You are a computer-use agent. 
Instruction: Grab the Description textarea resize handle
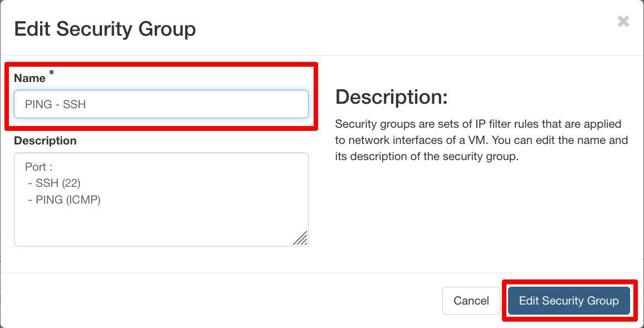301,239
